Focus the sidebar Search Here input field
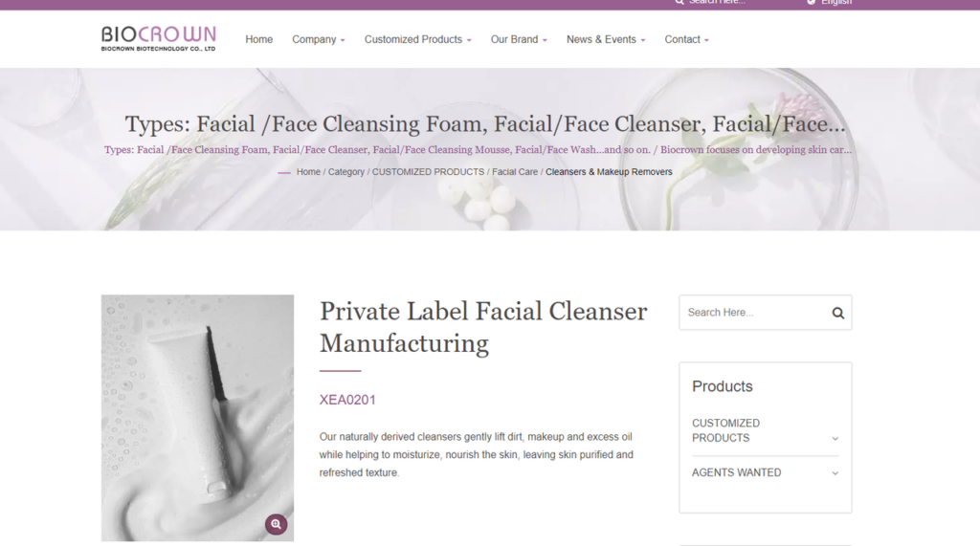 (755, 313)
